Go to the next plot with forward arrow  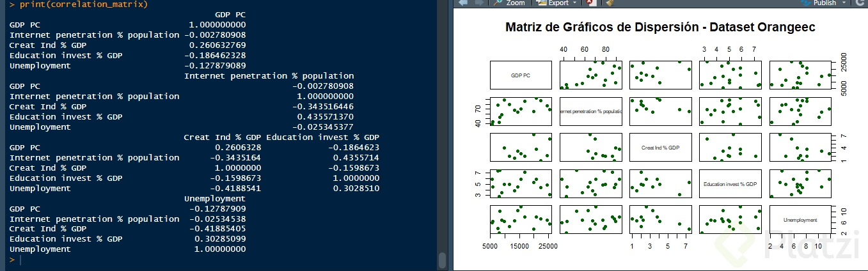click(478, 3)
